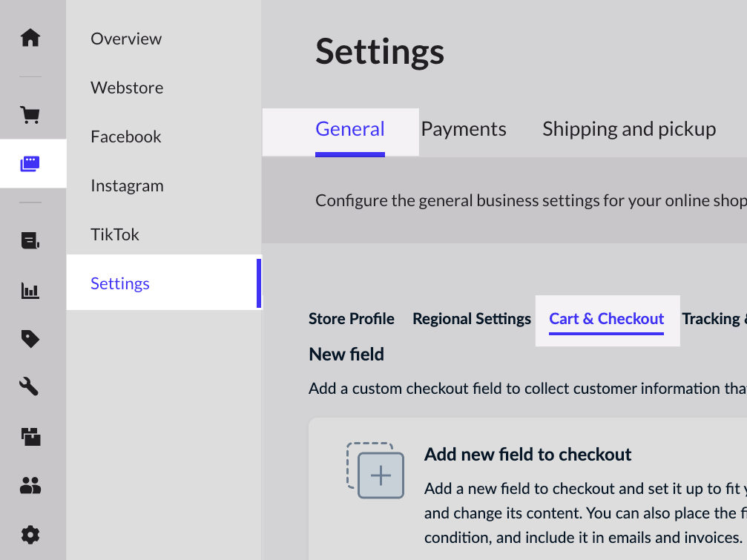Click the price tag icon
The image size is (747, 560).
tap(30, 339)
